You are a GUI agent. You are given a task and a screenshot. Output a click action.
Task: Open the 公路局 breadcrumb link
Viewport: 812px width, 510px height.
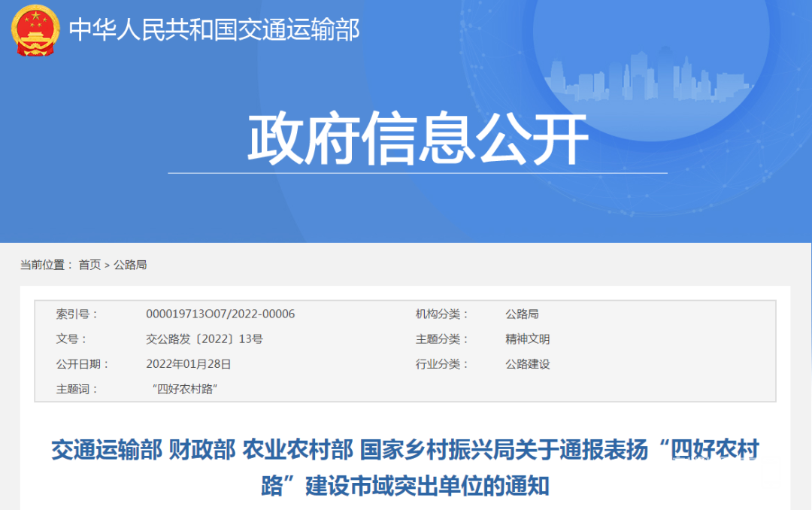(x=130, y=265)
